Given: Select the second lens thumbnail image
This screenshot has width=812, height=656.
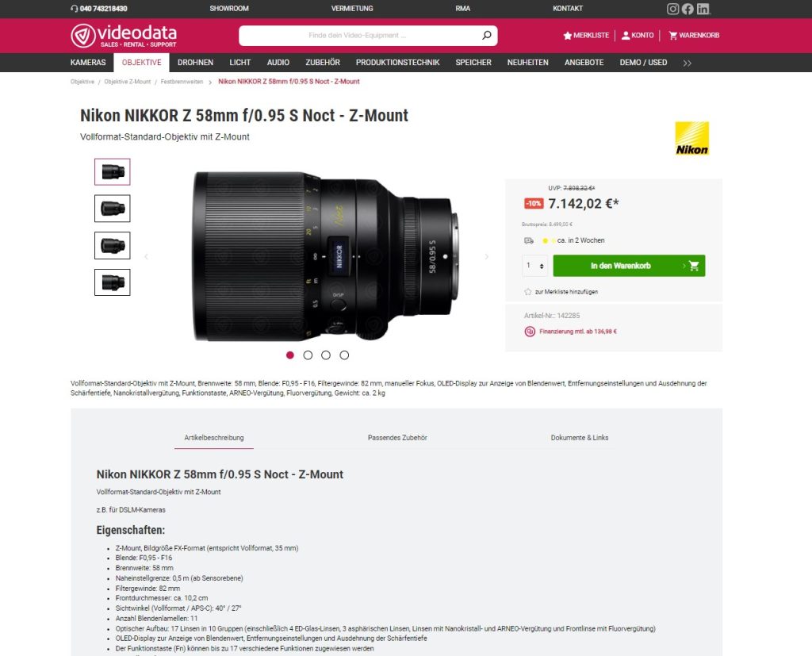Looking at the screenshot, I should click(113, 209).
